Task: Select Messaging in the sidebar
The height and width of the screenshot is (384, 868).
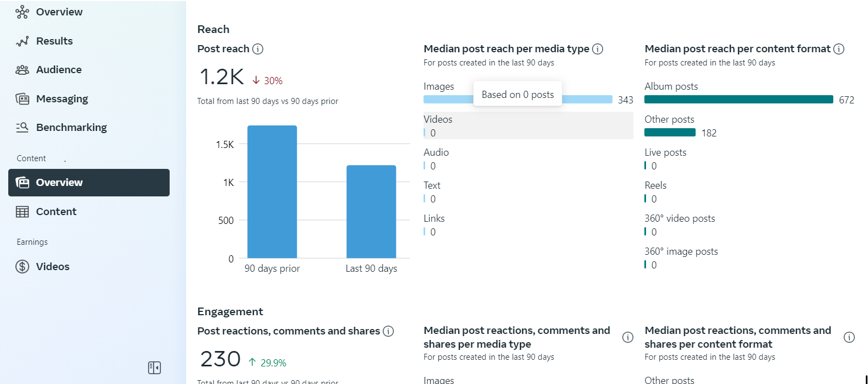Action: coord(62,99)
